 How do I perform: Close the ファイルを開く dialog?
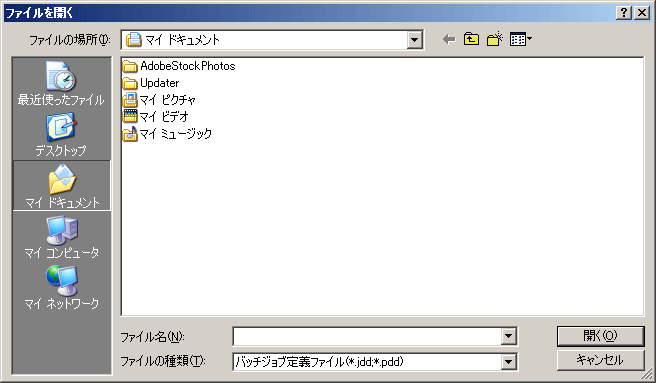(x=642, y=13)
